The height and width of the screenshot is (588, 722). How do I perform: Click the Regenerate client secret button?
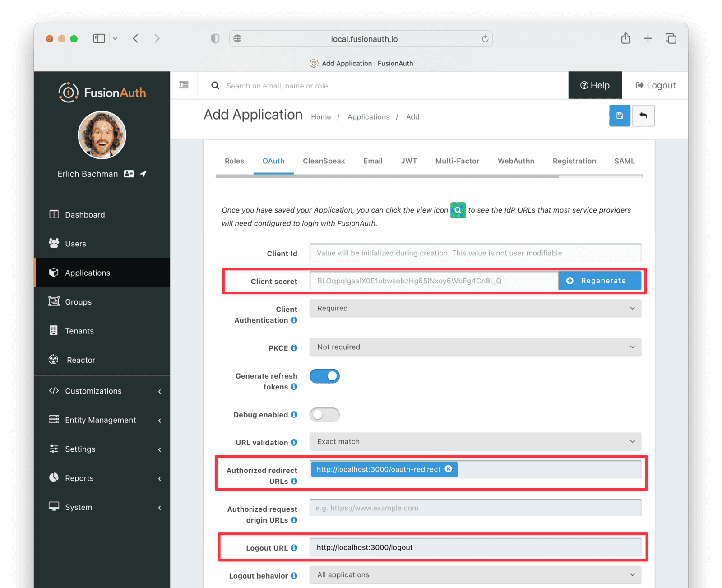pos(599,281)
